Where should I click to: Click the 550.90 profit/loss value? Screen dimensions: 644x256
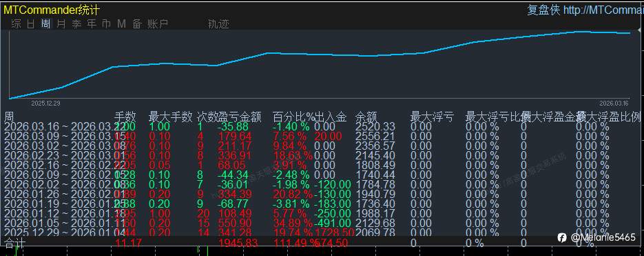tap(236, 223)
